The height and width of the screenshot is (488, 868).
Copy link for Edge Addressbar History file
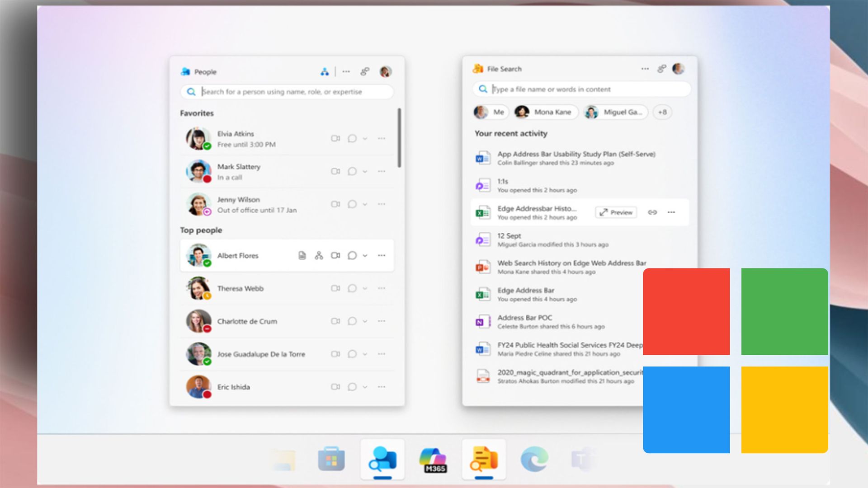[653, 212]
